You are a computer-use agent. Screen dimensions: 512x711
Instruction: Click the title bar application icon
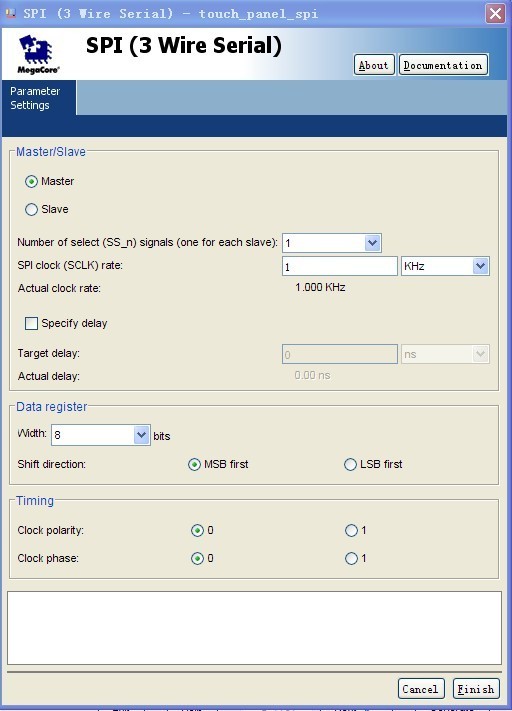pyautogui.click(x=10, y=13)
